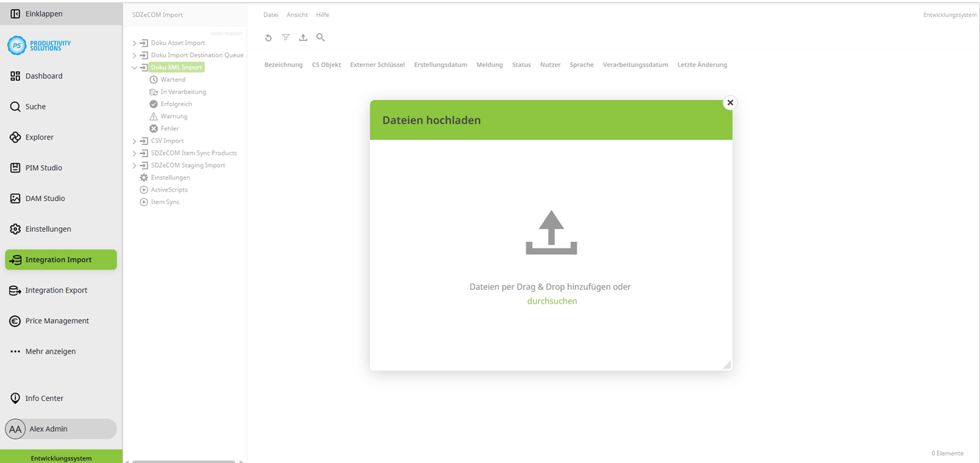This screenshot has width=980, height=463.
Task: Click the Price Management euro icon
Action: point(14,321)
